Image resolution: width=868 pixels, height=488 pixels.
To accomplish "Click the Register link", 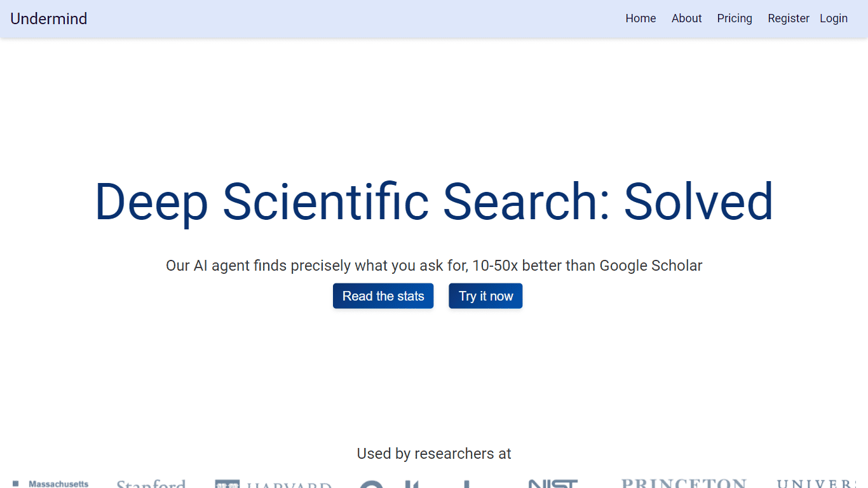I will [789, 18].
